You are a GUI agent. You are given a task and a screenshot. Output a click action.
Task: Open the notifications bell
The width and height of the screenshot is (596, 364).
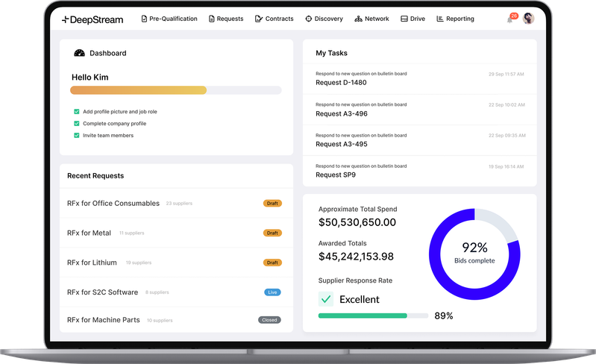pos(510,19)
